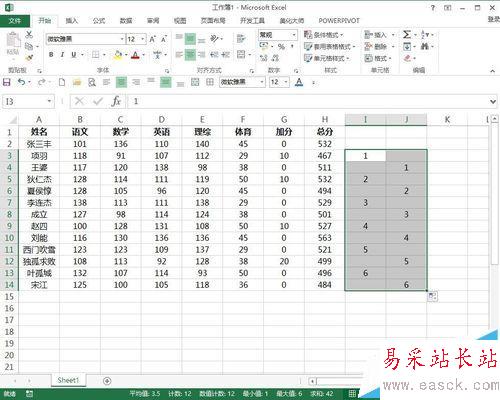Expand the formula bar chevron
Screen dimensions: 500x400
[x=493, y=101]
